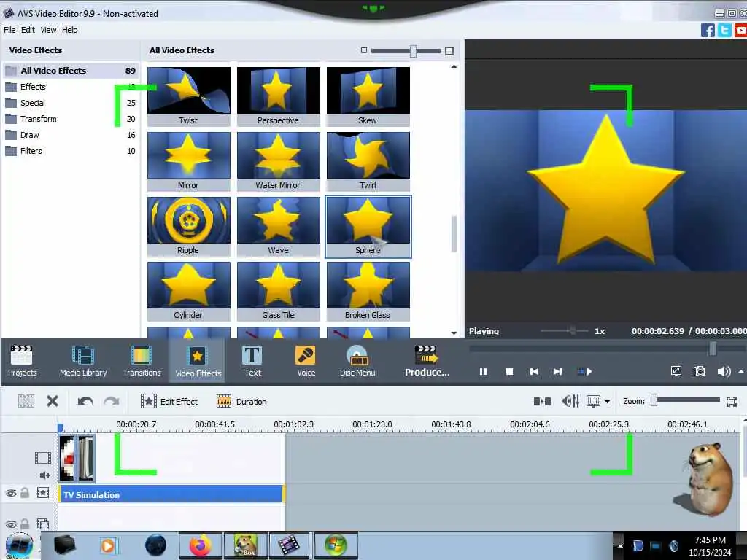The image size is (747, 560).
Task: Choose the Broken Glass effect thumbnail
Action: click(x=368, y=291)
